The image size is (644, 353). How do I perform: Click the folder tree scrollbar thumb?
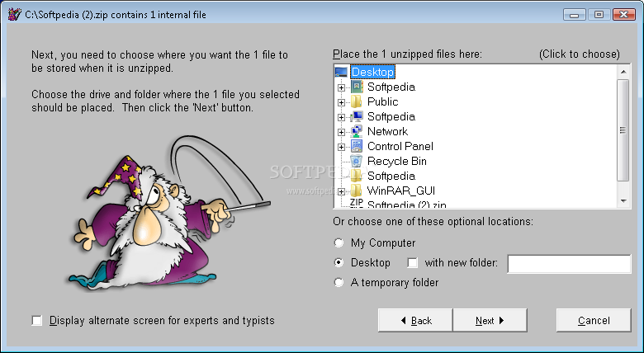[623, 130]
